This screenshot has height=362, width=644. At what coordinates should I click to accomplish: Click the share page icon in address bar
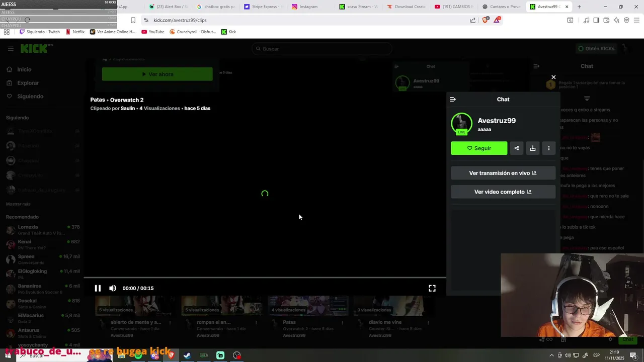click(473, 20)
